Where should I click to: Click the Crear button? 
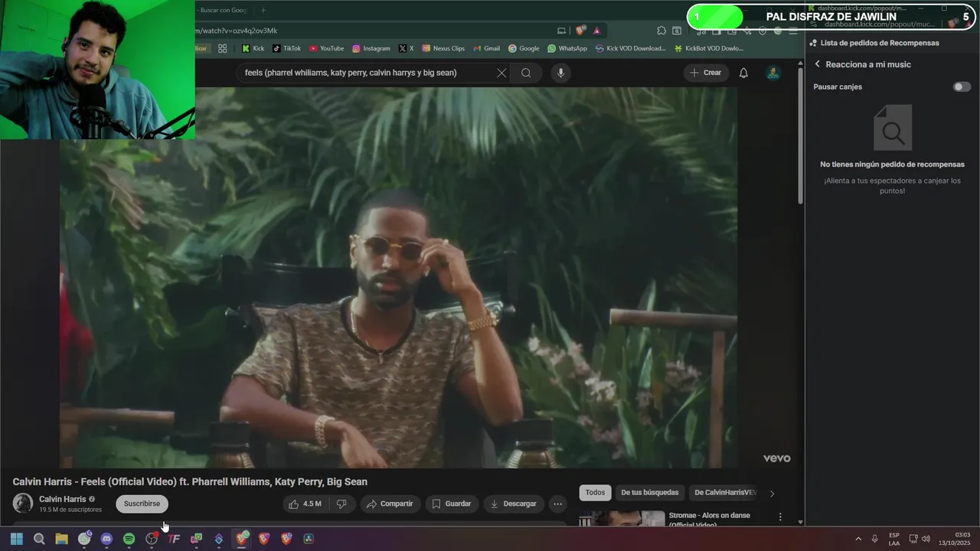tap(705, 73)
